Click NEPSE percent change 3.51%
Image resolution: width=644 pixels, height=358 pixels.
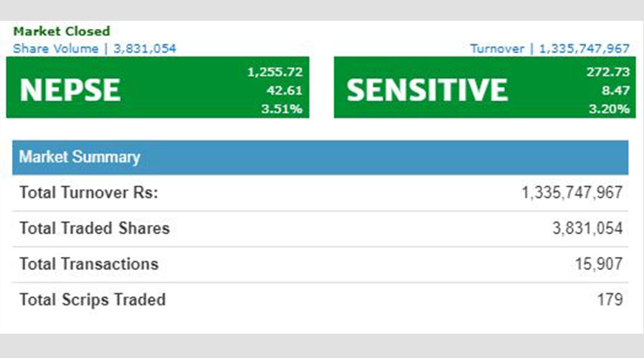[282, 109]
